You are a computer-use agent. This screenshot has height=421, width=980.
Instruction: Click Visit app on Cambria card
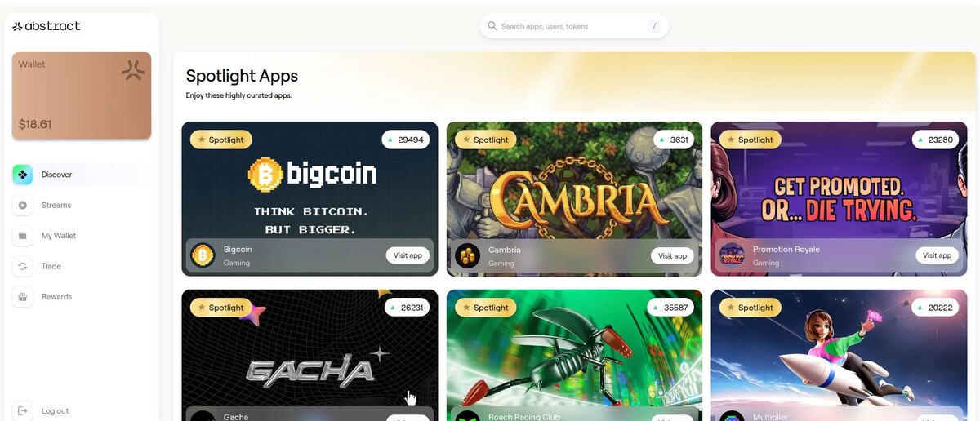pyautogui.click(x=672, y=255)
